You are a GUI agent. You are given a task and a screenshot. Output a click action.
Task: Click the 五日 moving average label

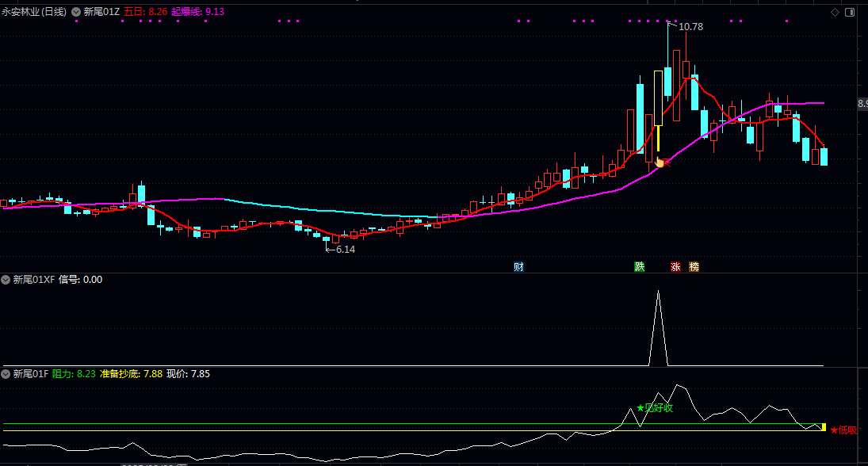145,12
